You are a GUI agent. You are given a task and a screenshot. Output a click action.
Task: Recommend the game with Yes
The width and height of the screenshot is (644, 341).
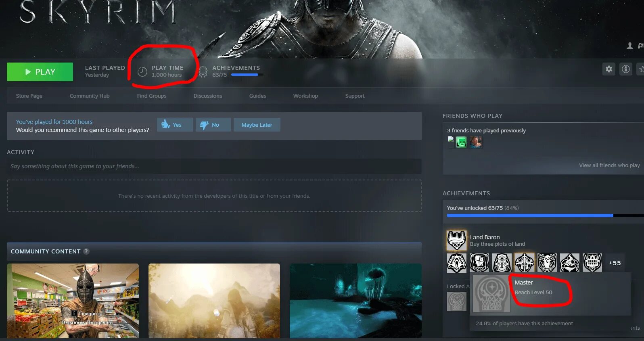point(175,125)
